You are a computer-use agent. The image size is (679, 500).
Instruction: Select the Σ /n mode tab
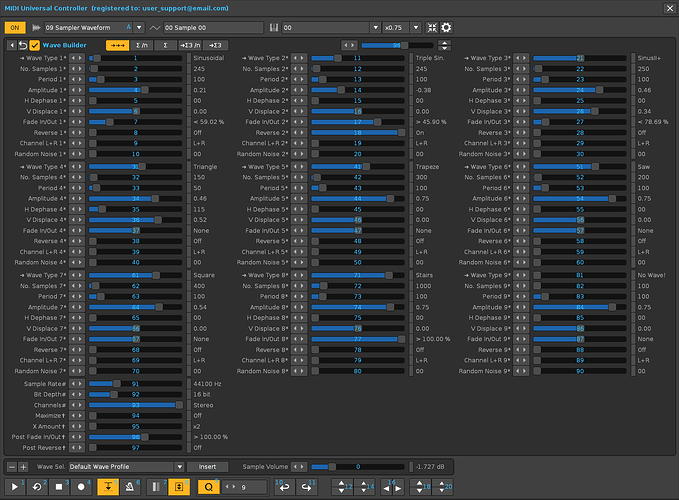point(142,45)
